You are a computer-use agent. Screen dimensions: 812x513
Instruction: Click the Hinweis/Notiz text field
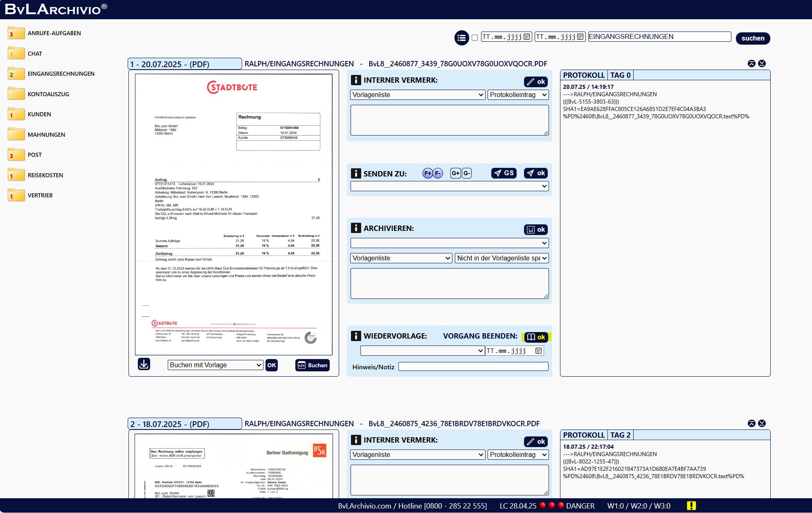473,367
